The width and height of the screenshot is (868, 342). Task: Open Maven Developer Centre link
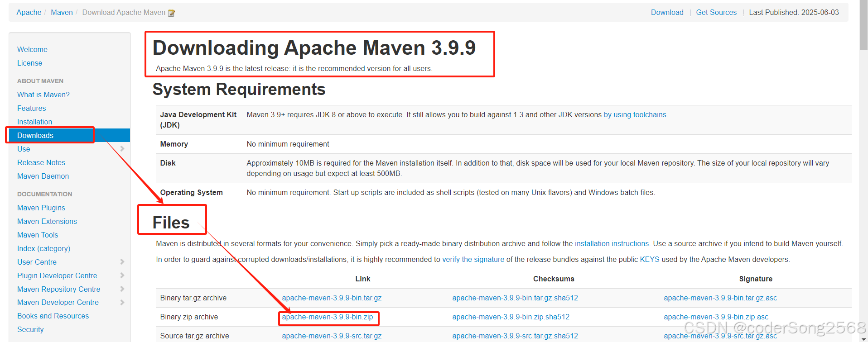pos(58,302)
